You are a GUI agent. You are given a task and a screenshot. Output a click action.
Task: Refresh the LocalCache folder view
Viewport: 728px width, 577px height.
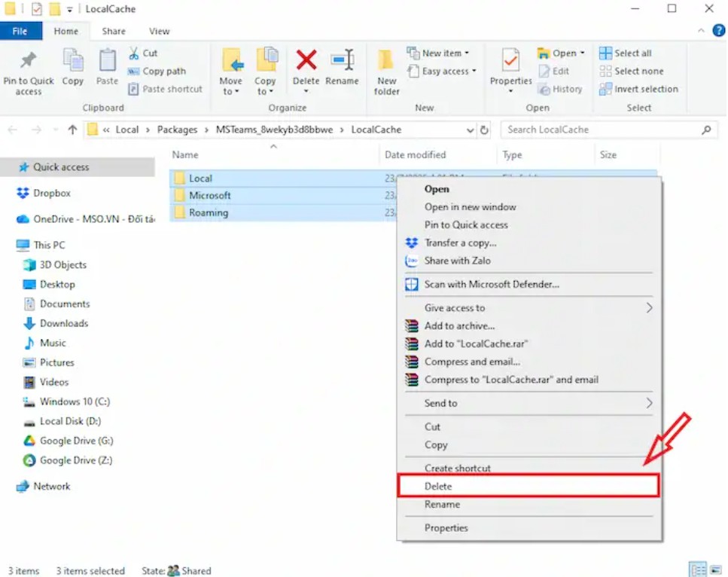tap(484, 130)
